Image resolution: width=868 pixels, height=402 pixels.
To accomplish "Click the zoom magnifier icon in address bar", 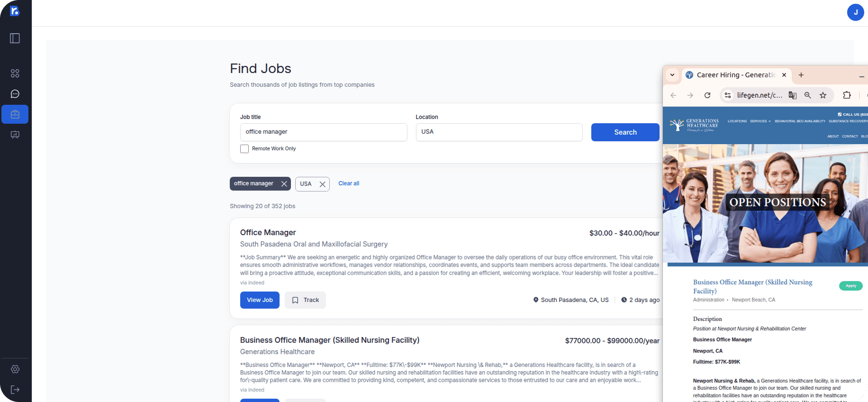I will (807, 95).
